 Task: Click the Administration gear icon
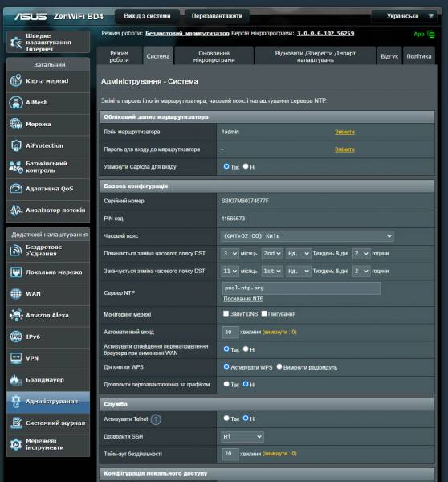(x=16, y=402)
